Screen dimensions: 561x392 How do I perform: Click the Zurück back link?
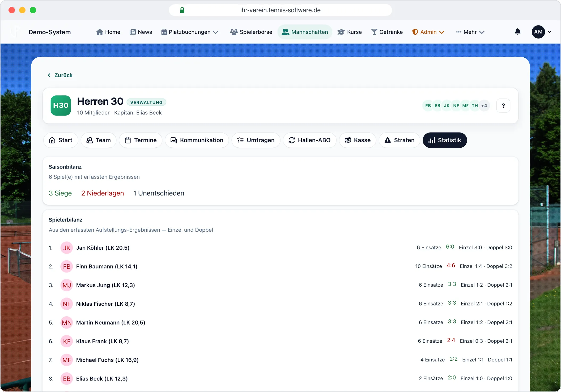(60, 75)
